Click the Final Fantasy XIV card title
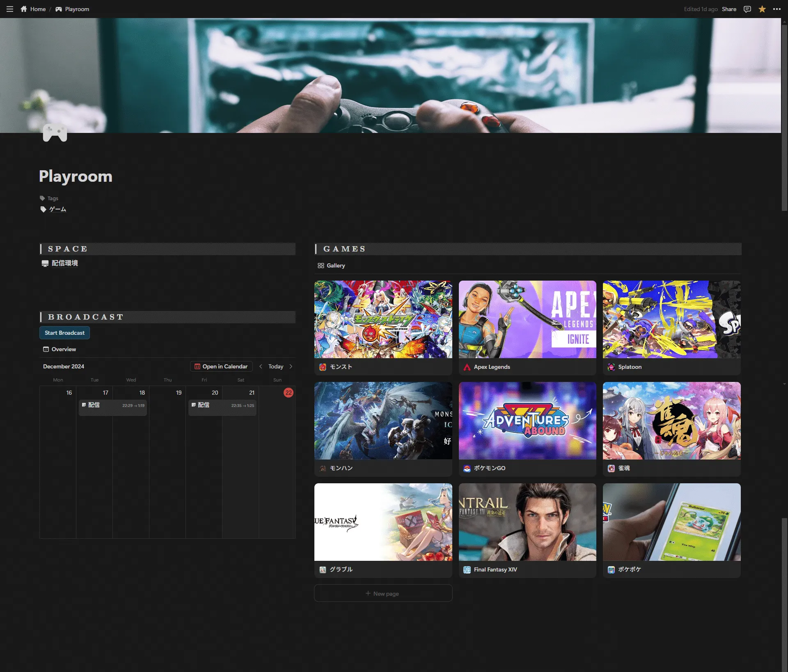 (495, 569)
